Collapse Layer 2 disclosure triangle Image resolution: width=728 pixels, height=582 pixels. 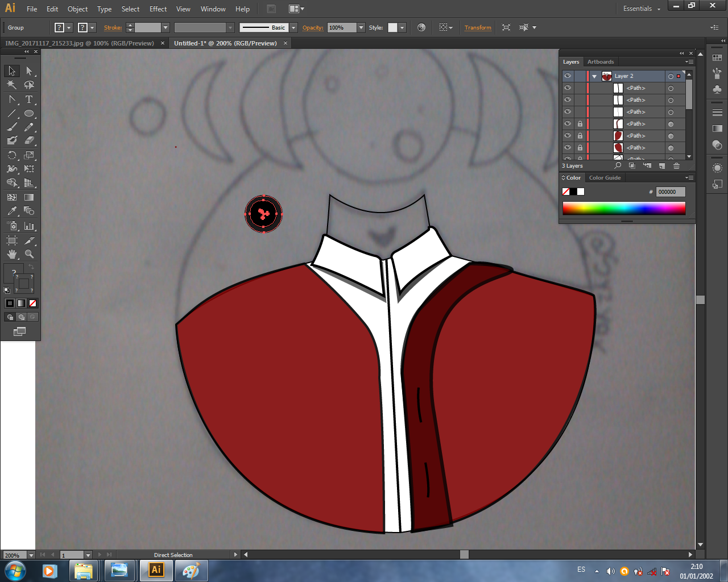tap(594, 76)
